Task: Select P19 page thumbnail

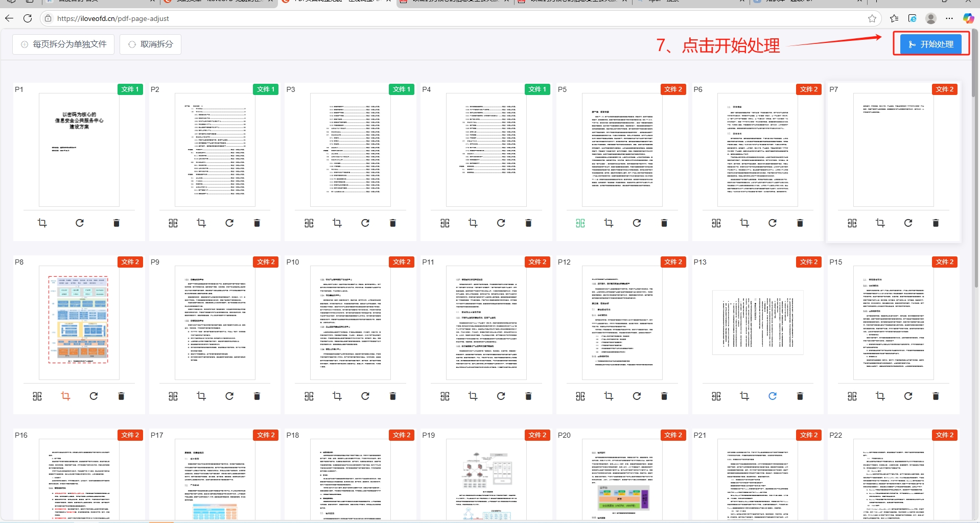Action: (x=486, y=479)
